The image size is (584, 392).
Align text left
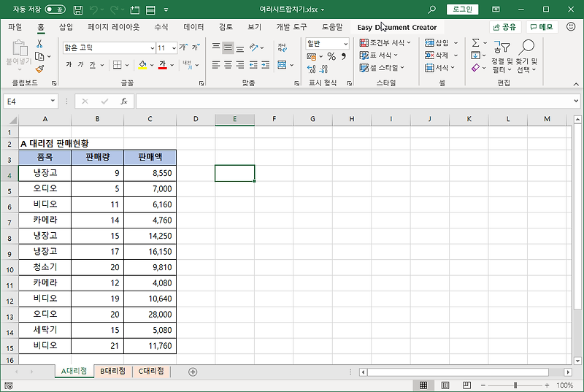215,65
